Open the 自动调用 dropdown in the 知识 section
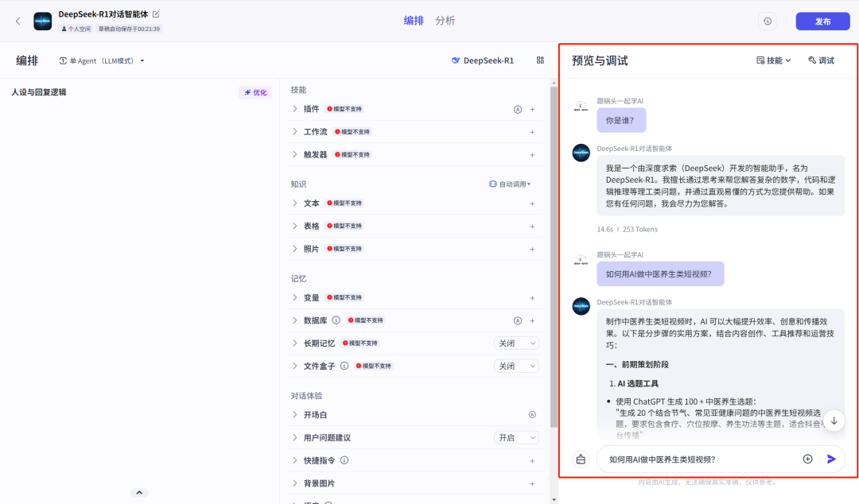 point(512,182)
